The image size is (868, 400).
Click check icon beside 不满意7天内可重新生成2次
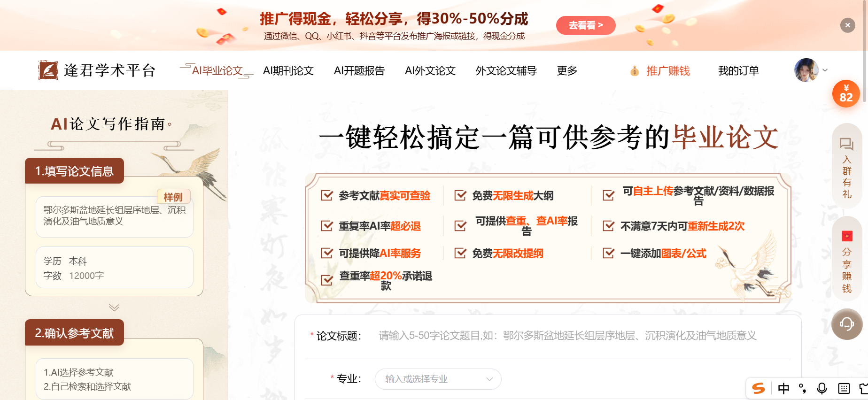(x=608, y=226)
